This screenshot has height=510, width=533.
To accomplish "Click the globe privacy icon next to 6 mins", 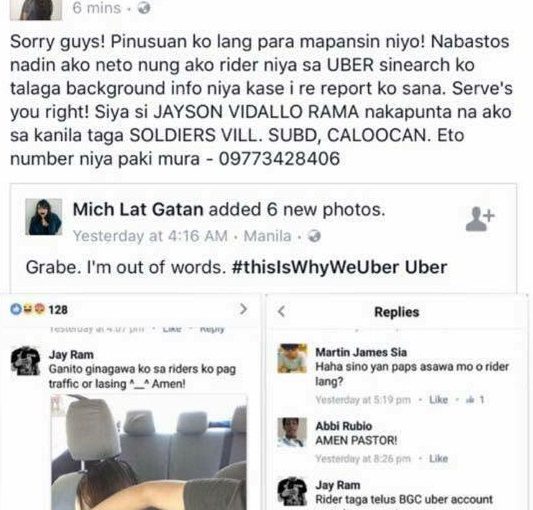I will 144,8.
